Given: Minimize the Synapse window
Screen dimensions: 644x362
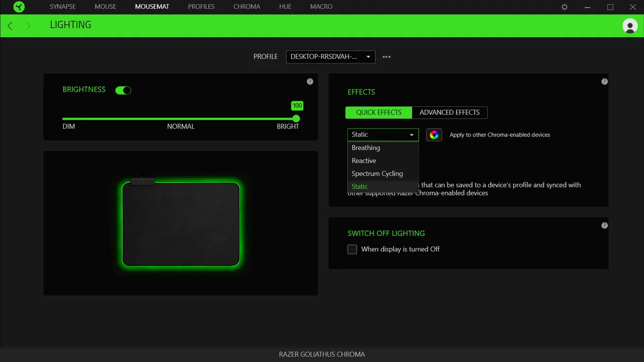Looking at the screenshot, I should tap(588, 7).
